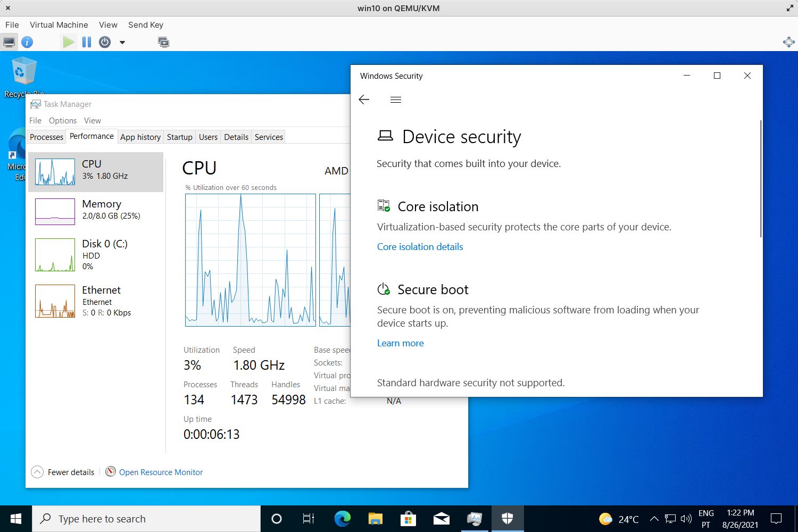Open the Windows Start menu
798x532 pixels.
[16, 519]
